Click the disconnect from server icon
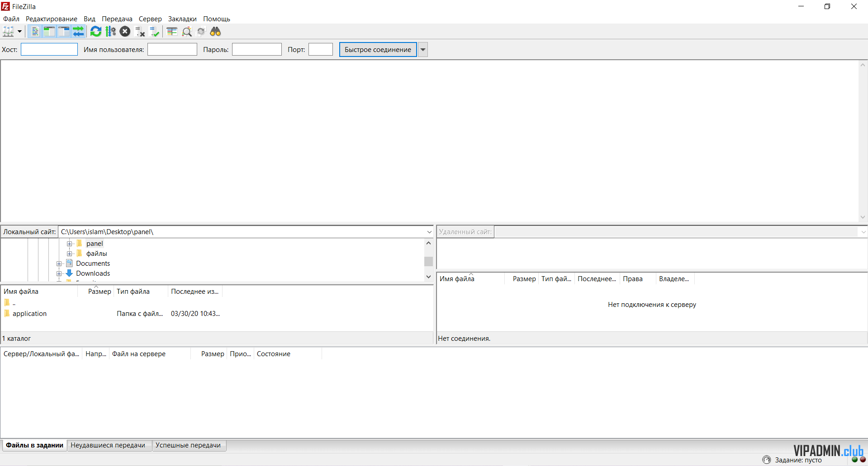868x466 pixels. [x=140, y=32]
